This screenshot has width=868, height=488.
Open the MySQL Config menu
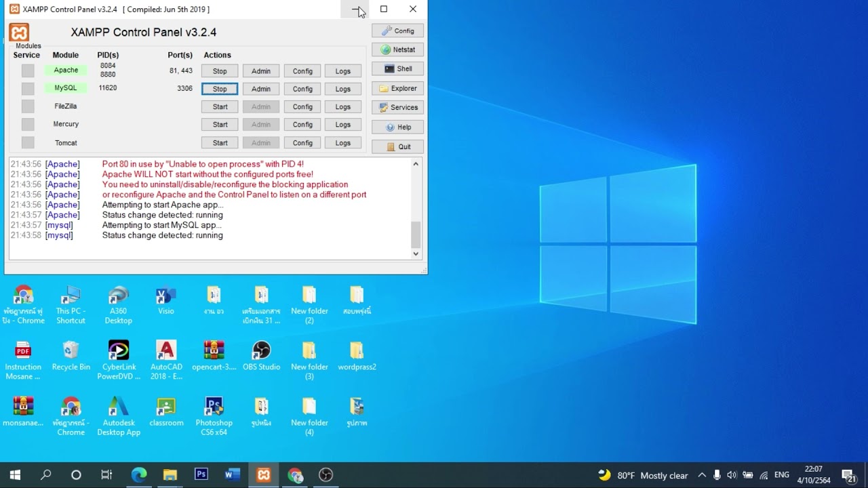[x=302, y=89]
